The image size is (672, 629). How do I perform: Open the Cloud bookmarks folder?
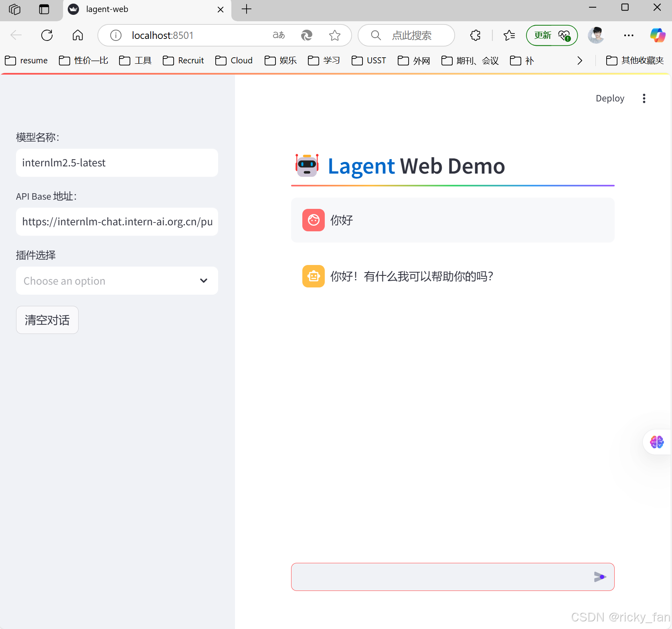tap(234, 61)
